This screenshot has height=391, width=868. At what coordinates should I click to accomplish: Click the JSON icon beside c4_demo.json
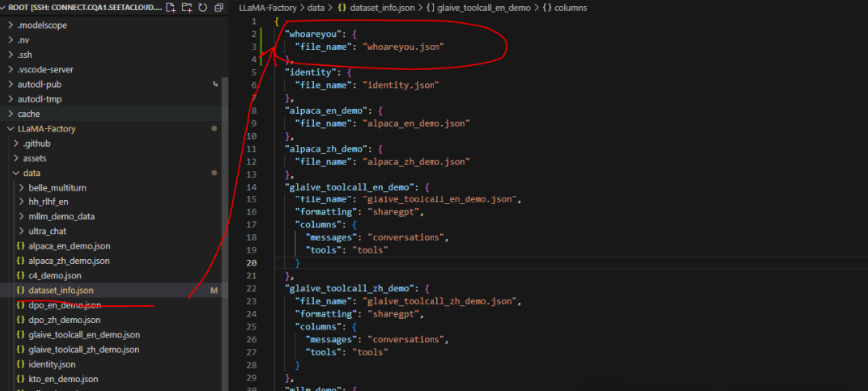(x=21, y=276)
